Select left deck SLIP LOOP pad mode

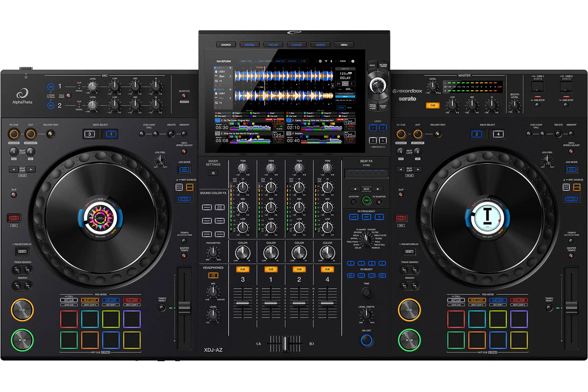[111, 300]
